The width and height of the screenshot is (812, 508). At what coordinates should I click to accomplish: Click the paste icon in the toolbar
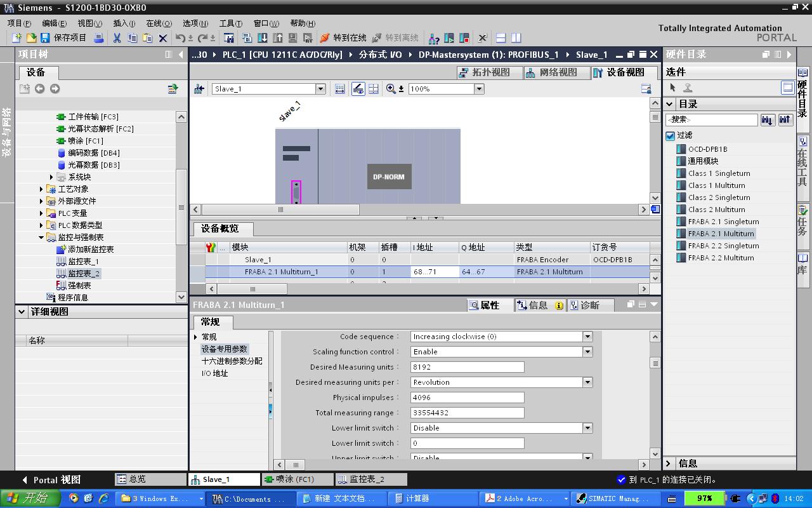click(x=148, y=38)
